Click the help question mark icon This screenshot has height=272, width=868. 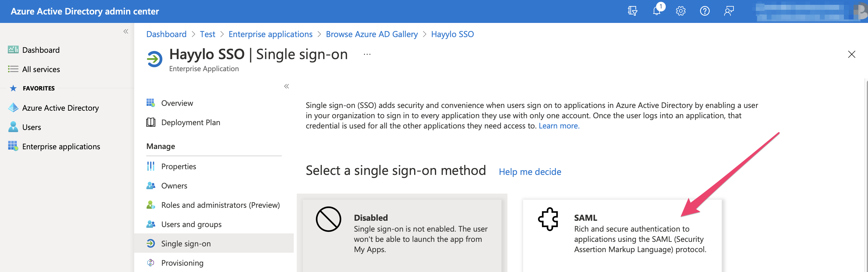[x=705, y=11]
